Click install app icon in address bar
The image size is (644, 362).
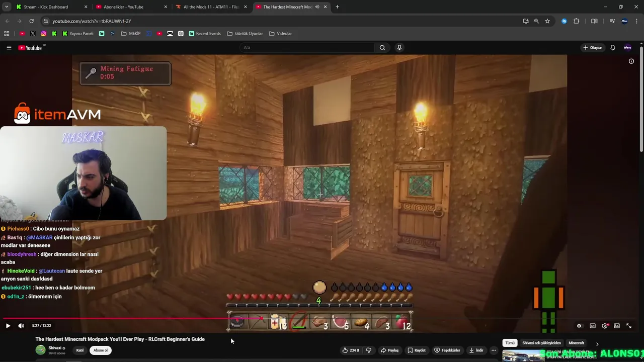(x=526, y=21)
